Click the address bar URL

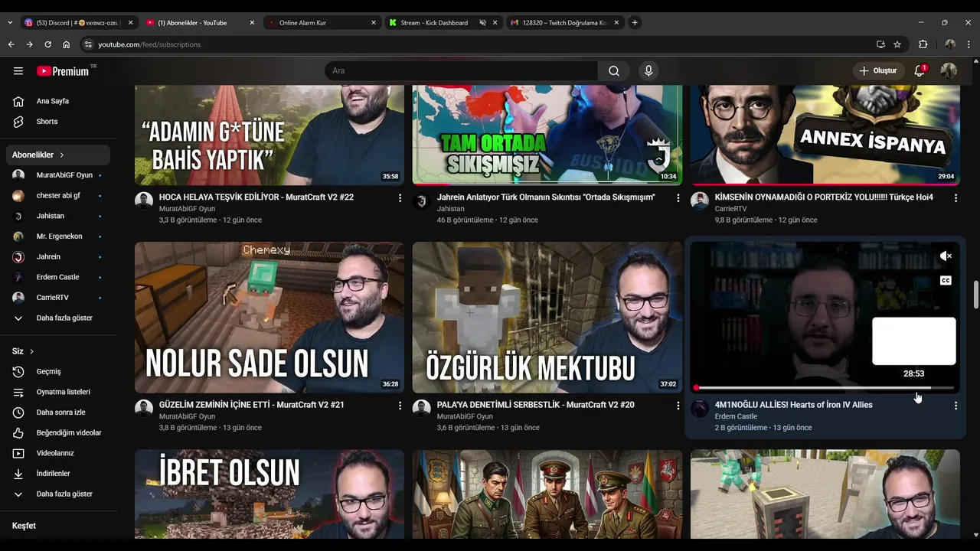point(149,44)
